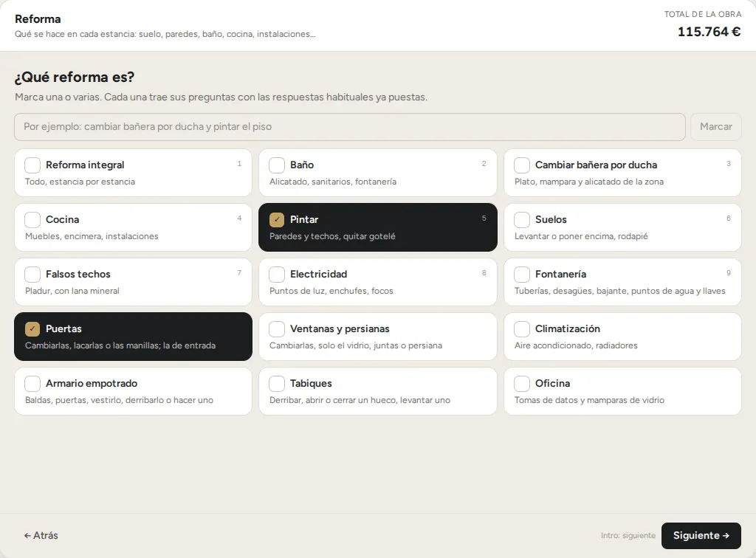Select the Oficina checkbox
The width and height of the screenshot is (756, 558).
[522, 384]
